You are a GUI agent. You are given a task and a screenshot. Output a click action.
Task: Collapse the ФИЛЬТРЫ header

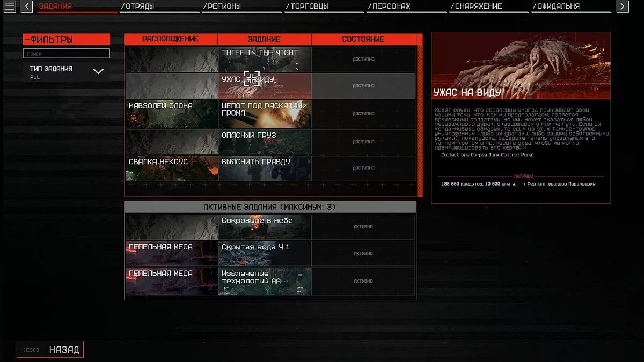pyautogui.click(x=67, y=39)
